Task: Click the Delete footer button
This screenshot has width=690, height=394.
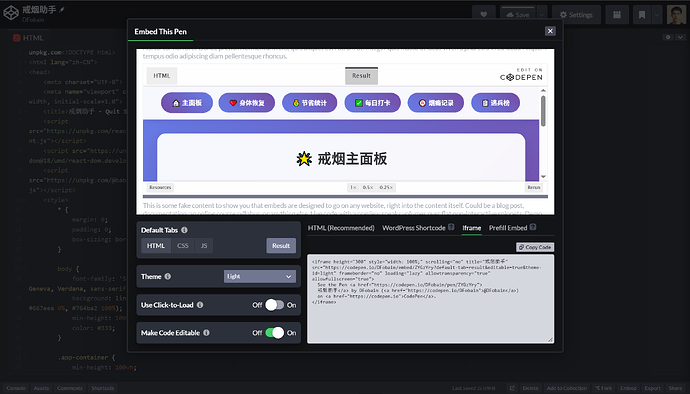Action: [530, 388]
